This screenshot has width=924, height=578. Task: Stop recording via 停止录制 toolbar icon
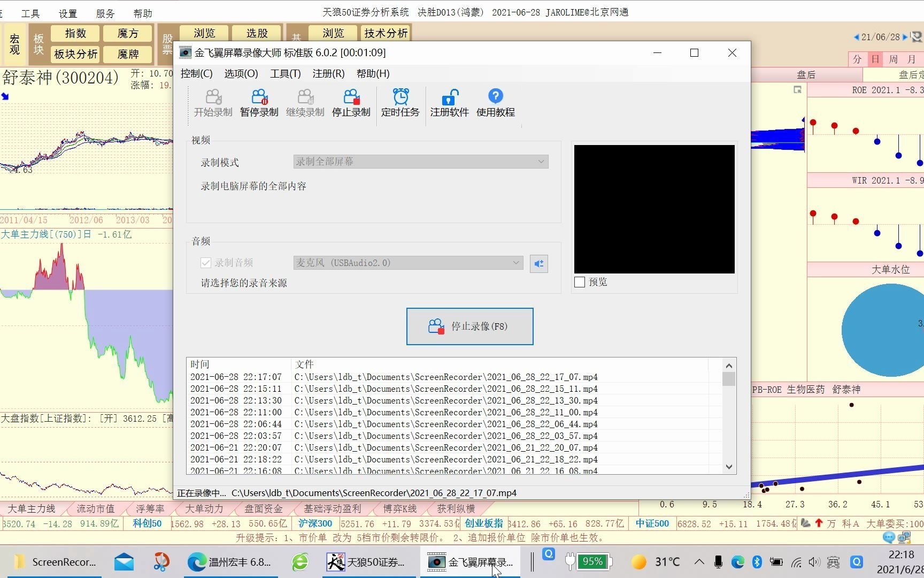click(x=351, y=103)
